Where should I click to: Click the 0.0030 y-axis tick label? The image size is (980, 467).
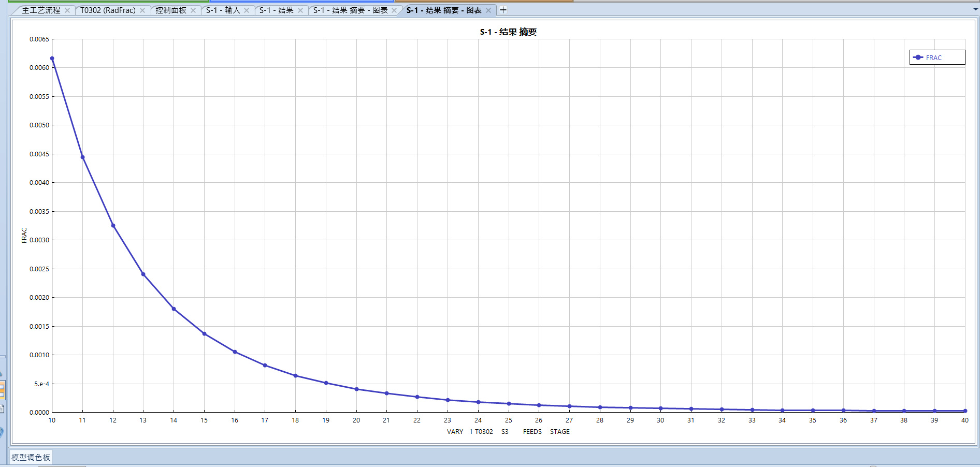pos(39,240)
